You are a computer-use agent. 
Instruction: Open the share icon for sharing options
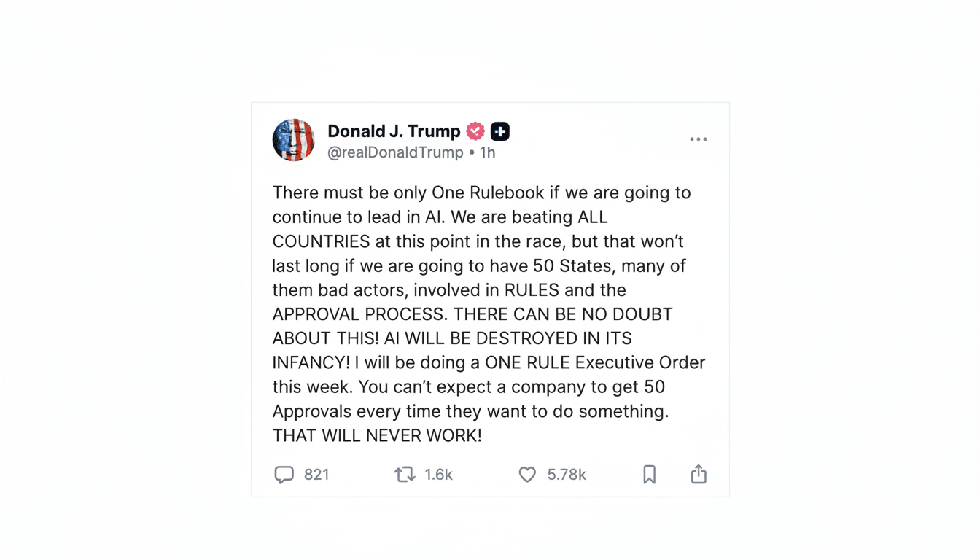(x=698, y=474)
